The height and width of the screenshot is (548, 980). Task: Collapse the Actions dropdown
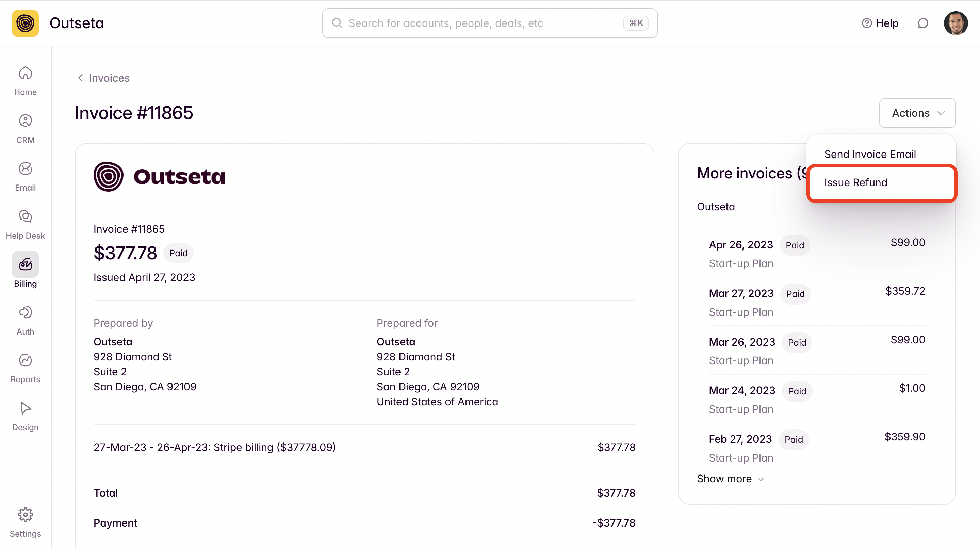click(917, 113)
